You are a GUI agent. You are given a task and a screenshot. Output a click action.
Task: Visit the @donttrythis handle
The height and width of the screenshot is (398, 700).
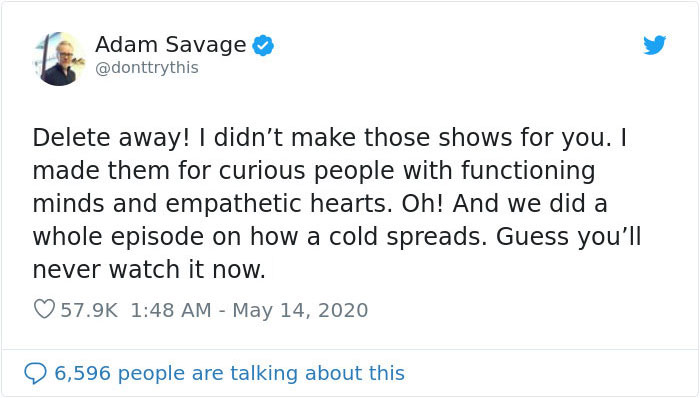(147, 68)
